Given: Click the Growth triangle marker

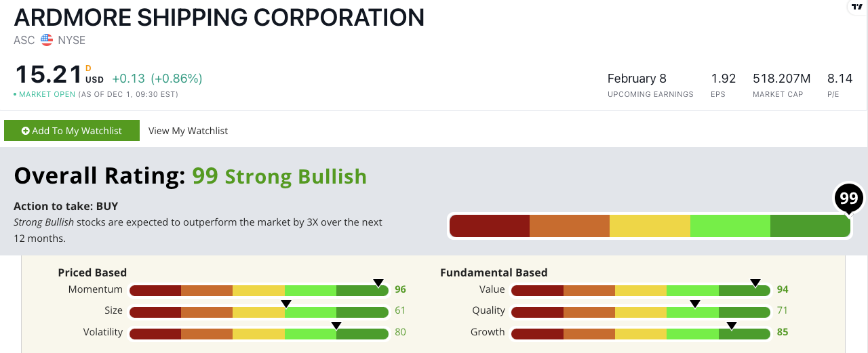Looking at the screenshot, I should [732, 325].
